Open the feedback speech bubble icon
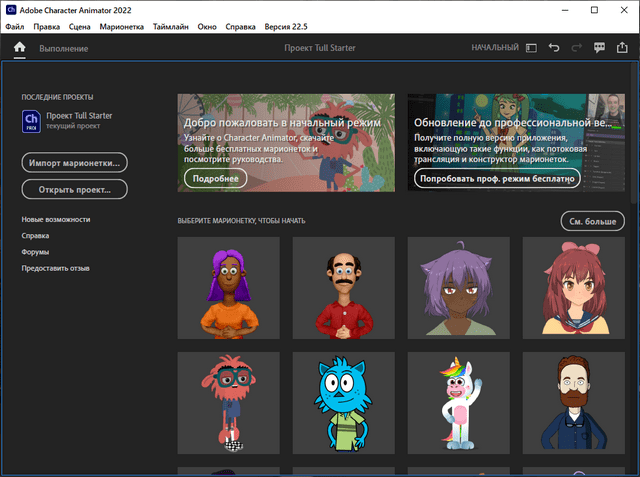 (x=600, y=47)
